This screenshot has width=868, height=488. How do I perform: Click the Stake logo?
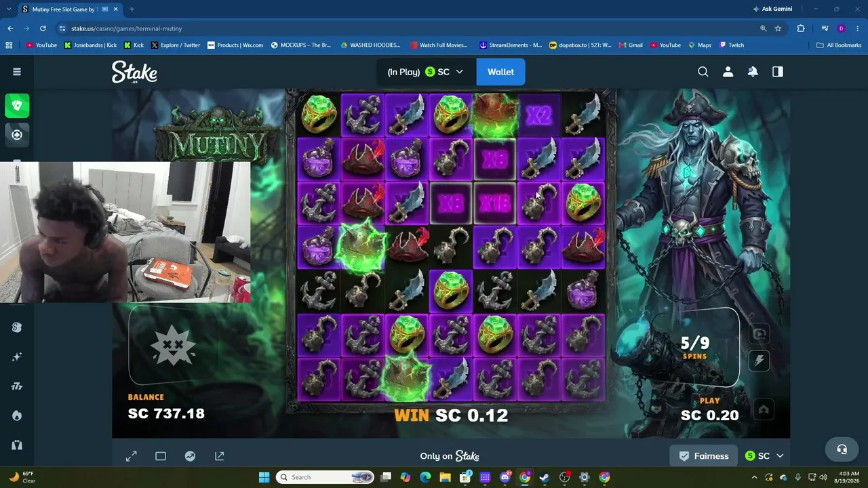pos(134,72)
